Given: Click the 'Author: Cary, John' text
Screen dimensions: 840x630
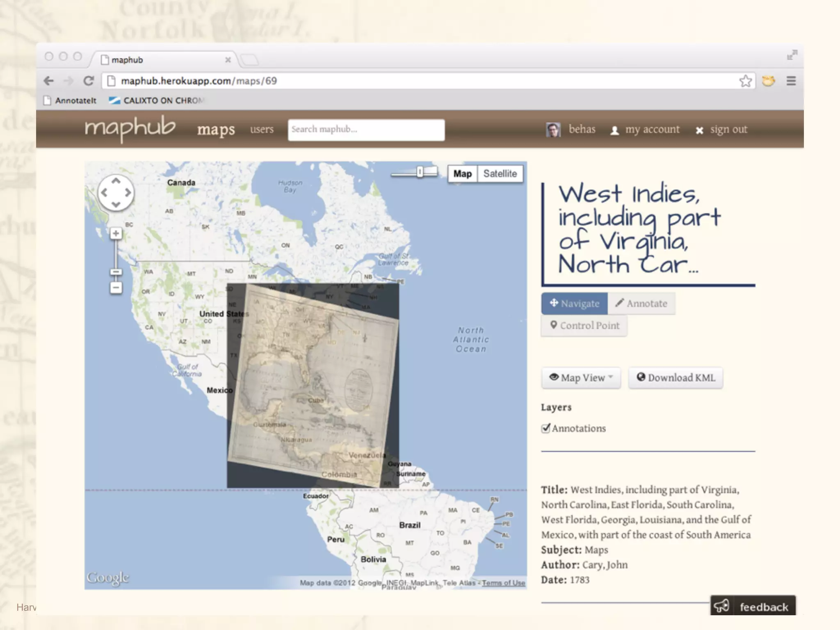Looking at the screenshot, I should [x=584, y=565].
